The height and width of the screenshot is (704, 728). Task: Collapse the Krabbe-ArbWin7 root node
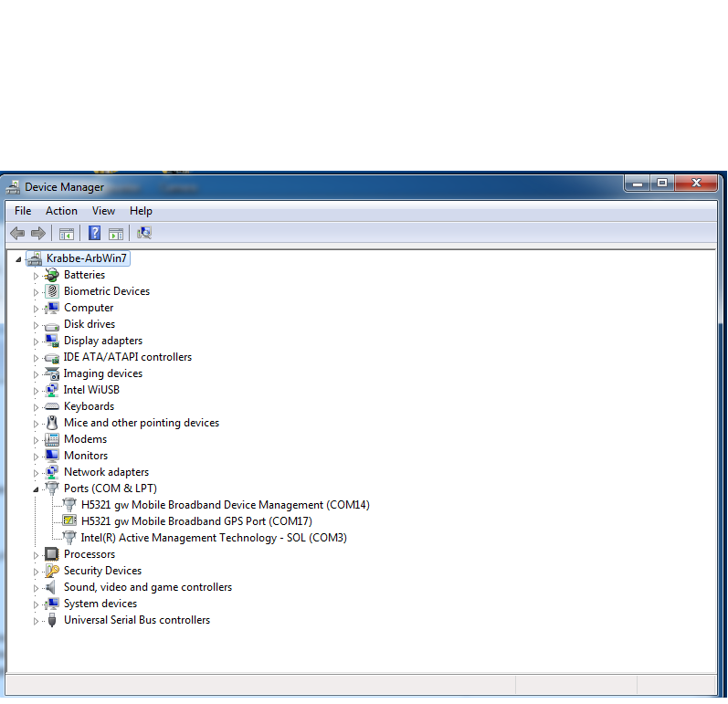coord(18,259)
